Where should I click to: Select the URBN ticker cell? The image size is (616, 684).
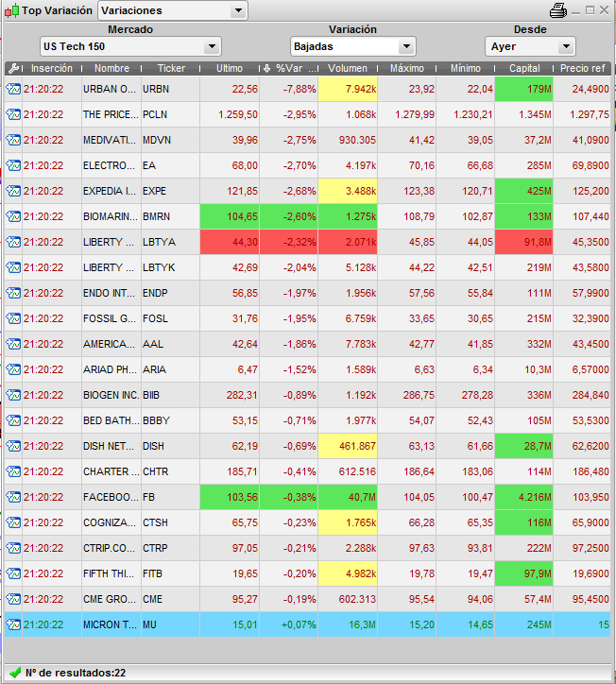click(171, 89)
